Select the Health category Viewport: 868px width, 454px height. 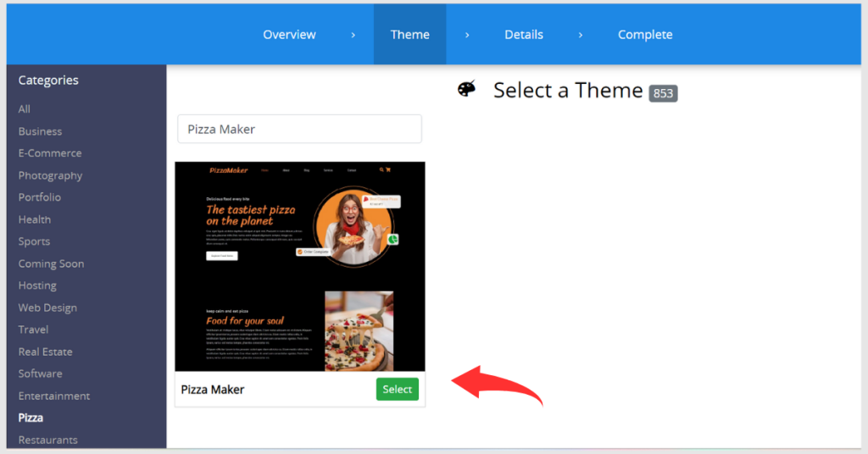pos(34,219)
